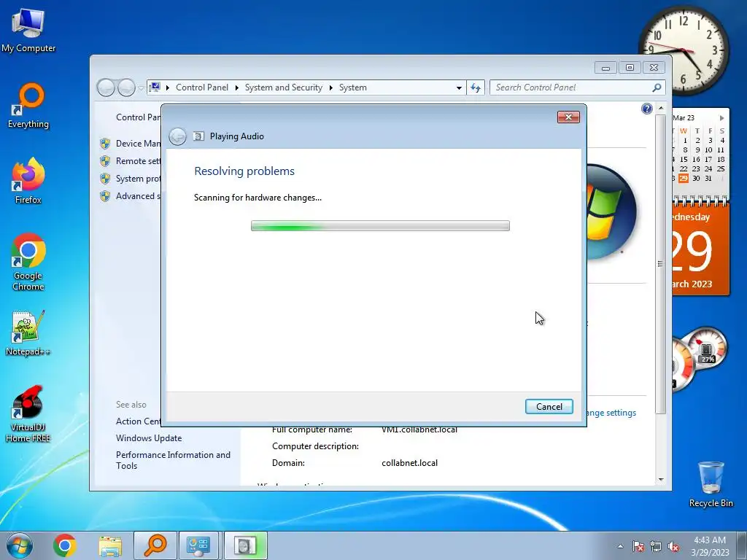Select System breadcrumb segment
747x560 pixels.
pyautogui.click(x=353, y=87)
